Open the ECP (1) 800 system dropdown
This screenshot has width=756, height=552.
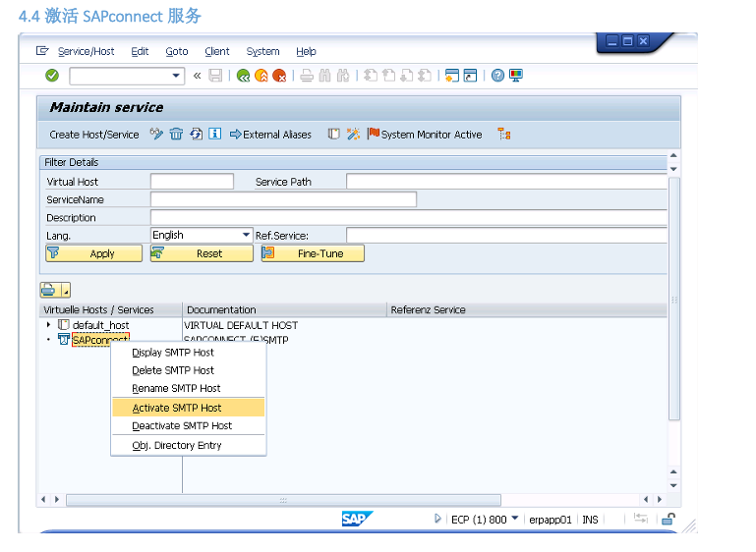click(515, 519)
